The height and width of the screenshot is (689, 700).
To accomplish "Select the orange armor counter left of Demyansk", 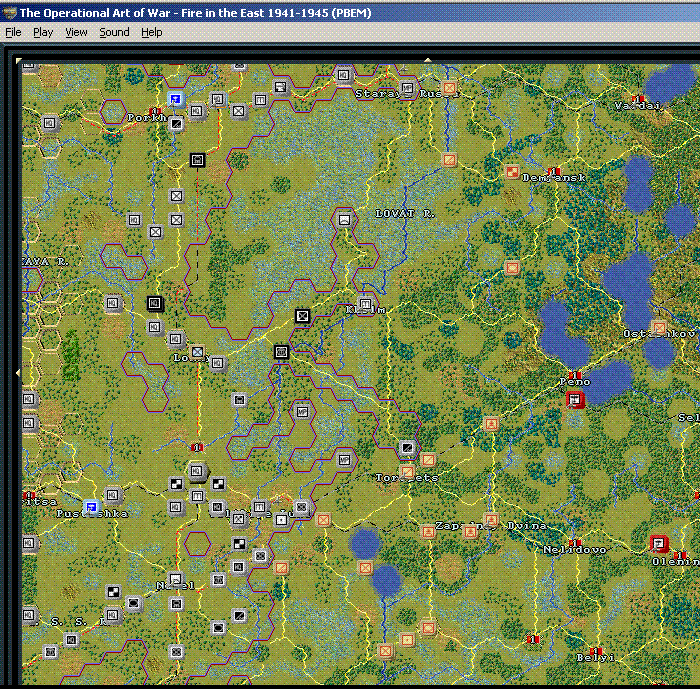I will point(512,171).
